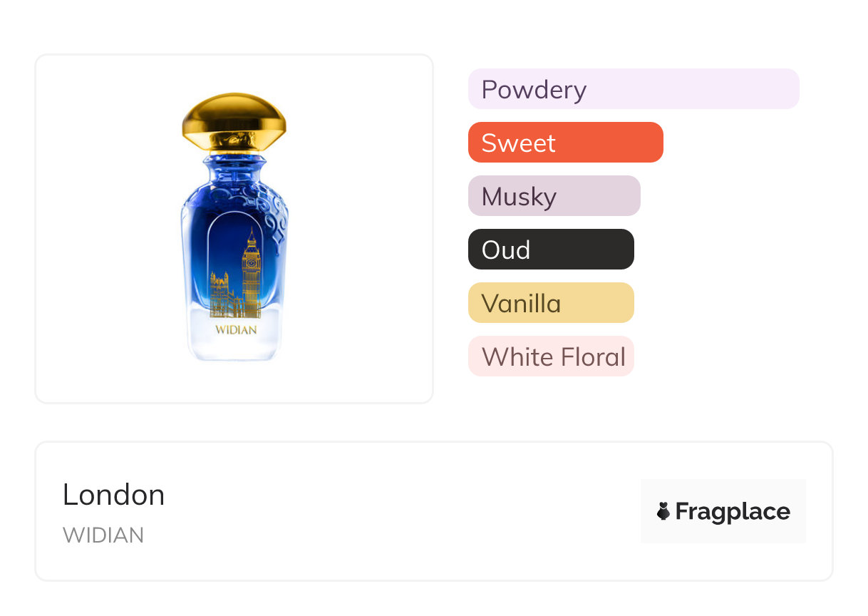
Task: Pick the black Oud accord tag
Action: point(551,250)
